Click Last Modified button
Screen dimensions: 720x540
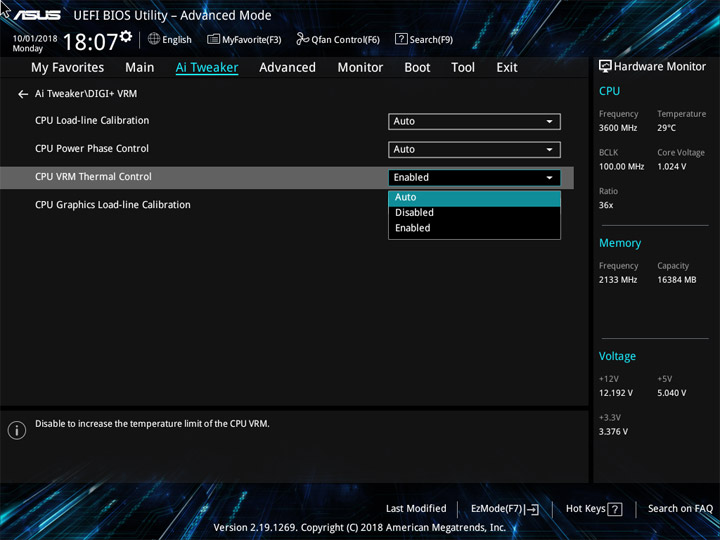(416, 508)
